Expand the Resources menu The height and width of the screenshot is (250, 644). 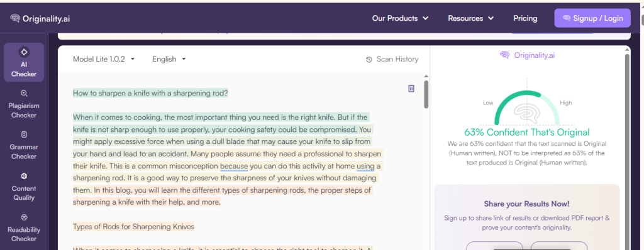pyautogui.click(x=470, y=18)
